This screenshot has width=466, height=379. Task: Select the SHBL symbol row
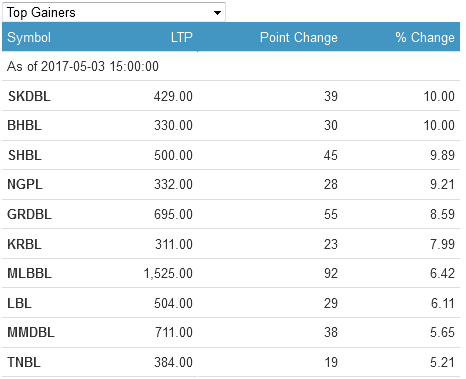click(231, 155)
